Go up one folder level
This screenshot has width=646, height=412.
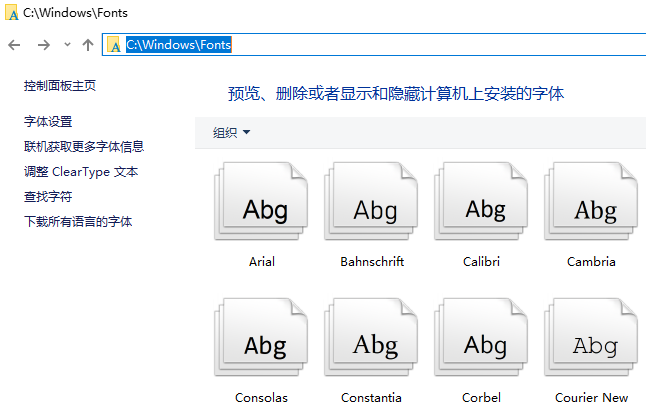click(x=88, y=45)
